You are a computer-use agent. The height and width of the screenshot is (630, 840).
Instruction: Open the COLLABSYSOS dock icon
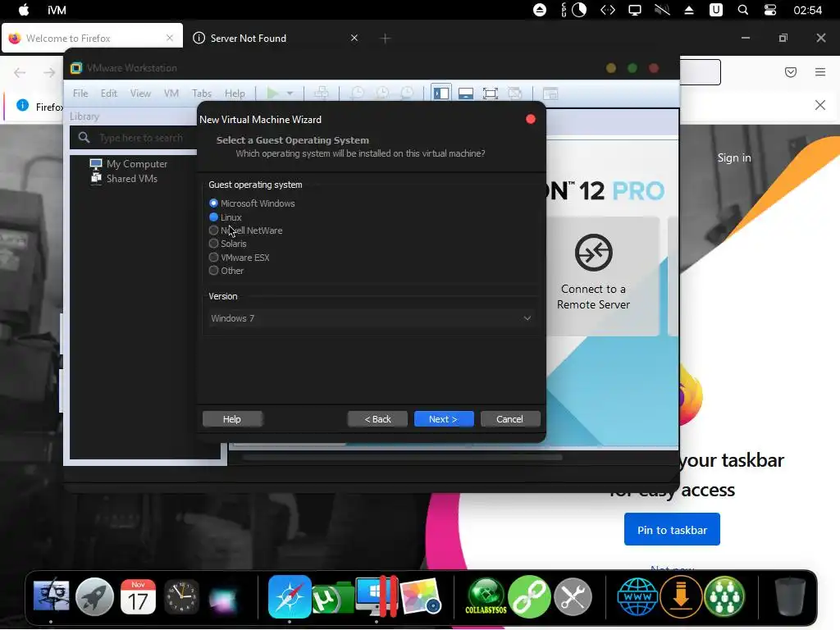pos(486,597)
